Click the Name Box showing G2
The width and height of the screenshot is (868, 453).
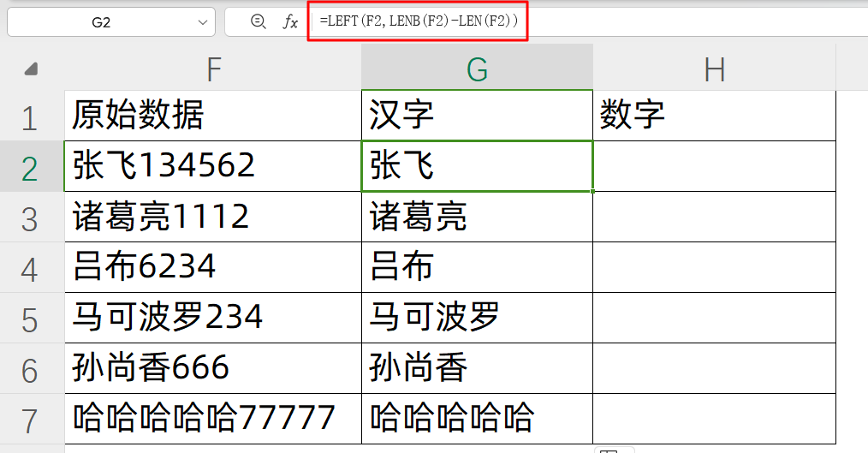pyautogui.click(x=110, y=22)
